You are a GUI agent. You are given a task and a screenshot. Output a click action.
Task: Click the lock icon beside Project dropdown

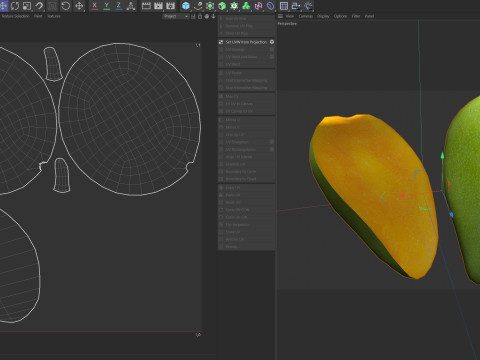pyautogui.click(x=200, y=16)
